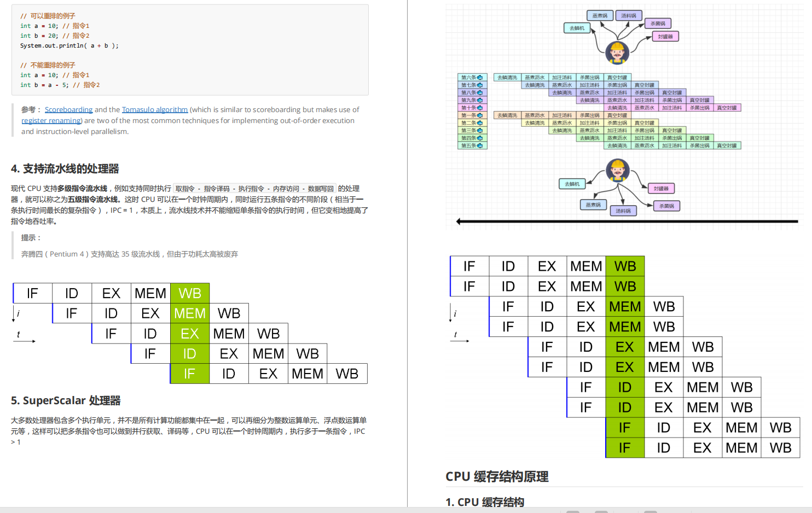
Task: Select heading 5. SuperScalar 处理器
Action: (x=66, y=400)
